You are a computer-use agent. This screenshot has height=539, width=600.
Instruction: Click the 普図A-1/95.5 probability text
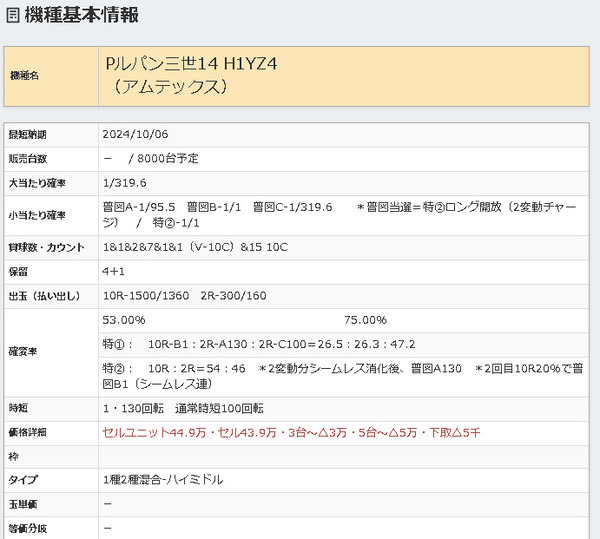click(x=139, y=207)
